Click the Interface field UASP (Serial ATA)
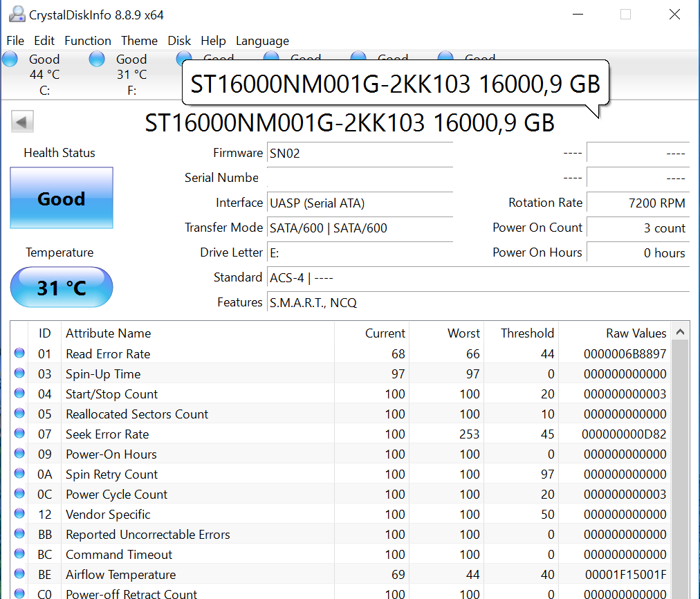700x599 pixels. [x=360, y=203]
